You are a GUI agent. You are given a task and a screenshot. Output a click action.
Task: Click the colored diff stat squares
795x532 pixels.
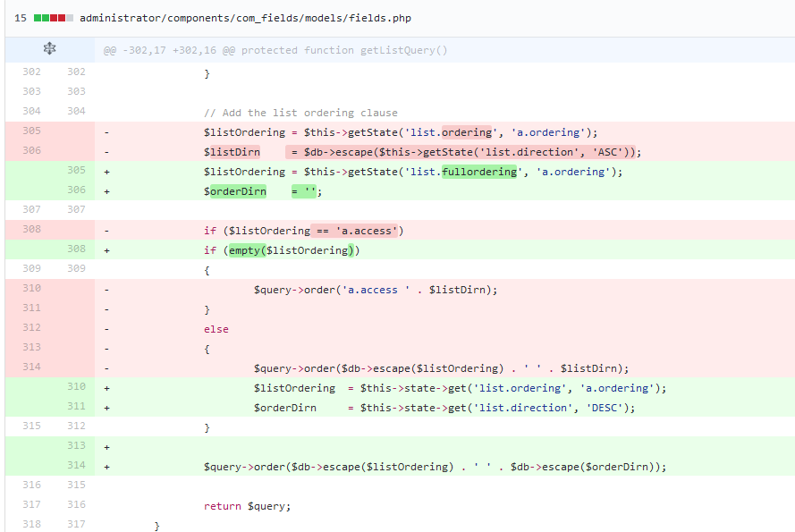coord(50,16)
